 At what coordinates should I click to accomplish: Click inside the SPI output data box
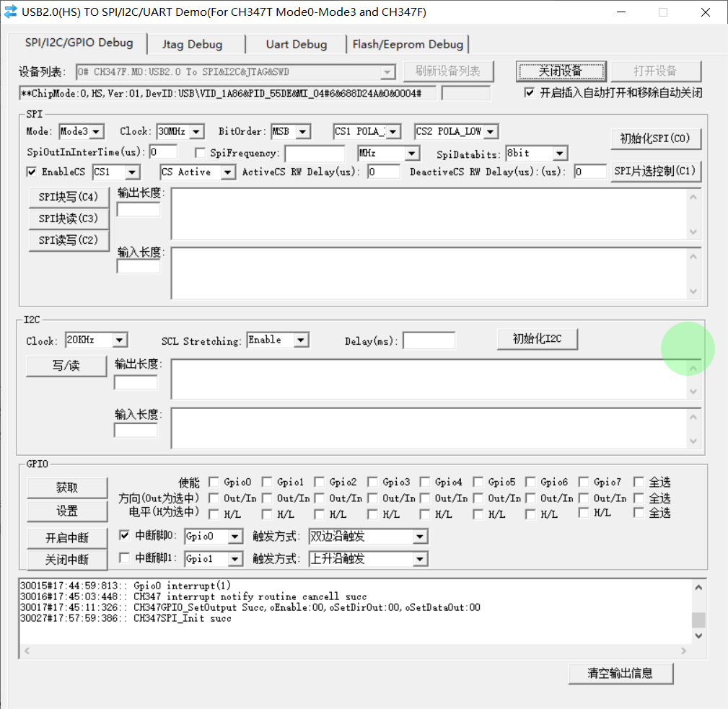[429, 214]
